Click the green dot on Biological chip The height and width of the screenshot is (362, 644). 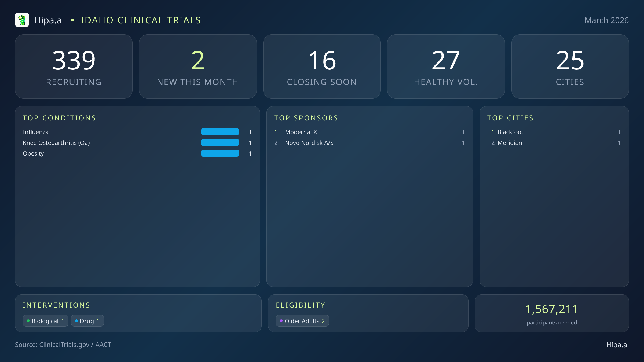(28, 320)
